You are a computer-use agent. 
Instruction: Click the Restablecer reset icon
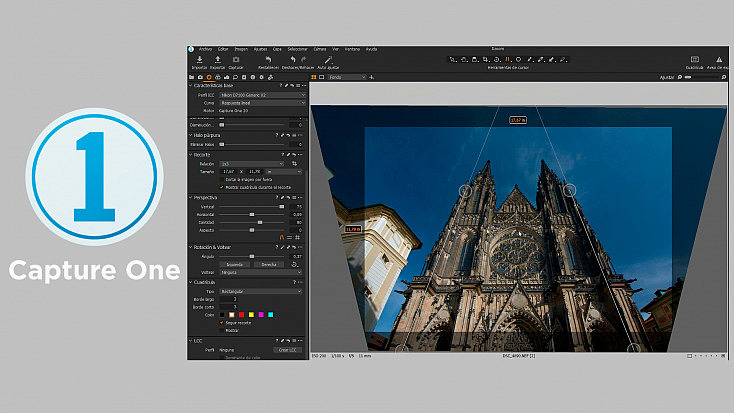coord(268,59)
